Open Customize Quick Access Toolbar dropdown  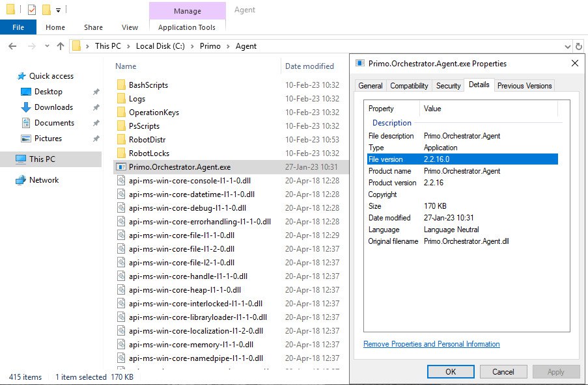click(58, 10)
